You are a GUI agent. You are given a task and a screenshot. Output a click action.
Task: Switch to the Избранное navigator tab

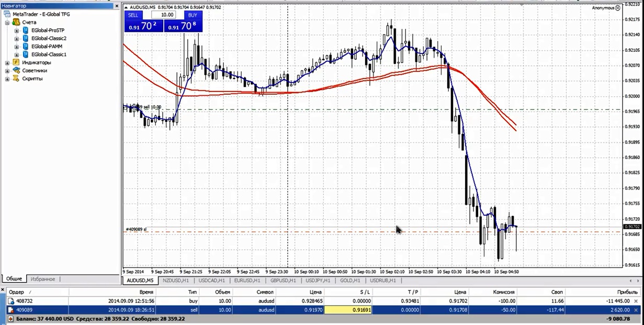point(43,279)
